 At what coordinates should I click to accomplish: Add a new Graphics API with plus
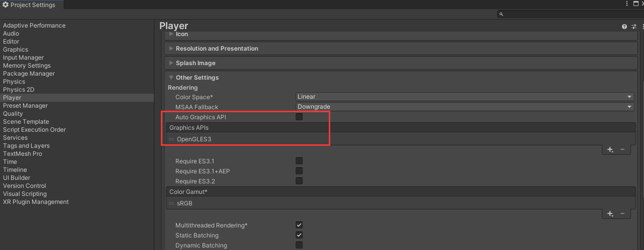click(x=610, y=150)
